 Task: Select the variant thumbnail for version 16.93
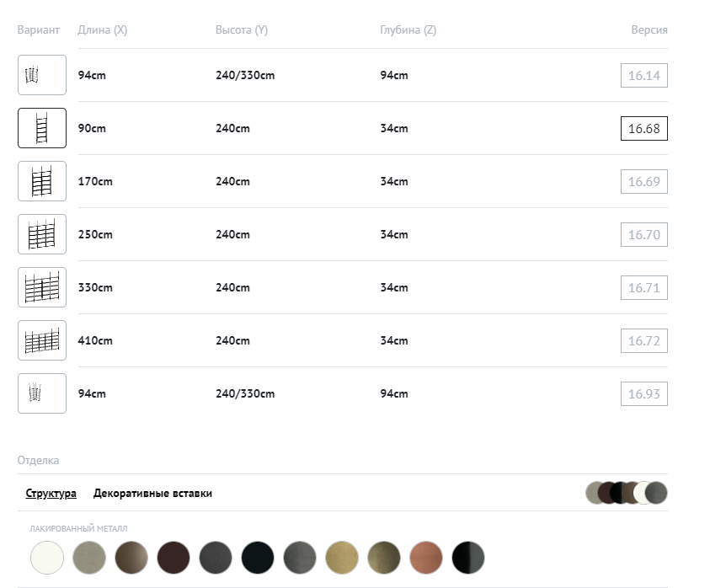(42, 393)
